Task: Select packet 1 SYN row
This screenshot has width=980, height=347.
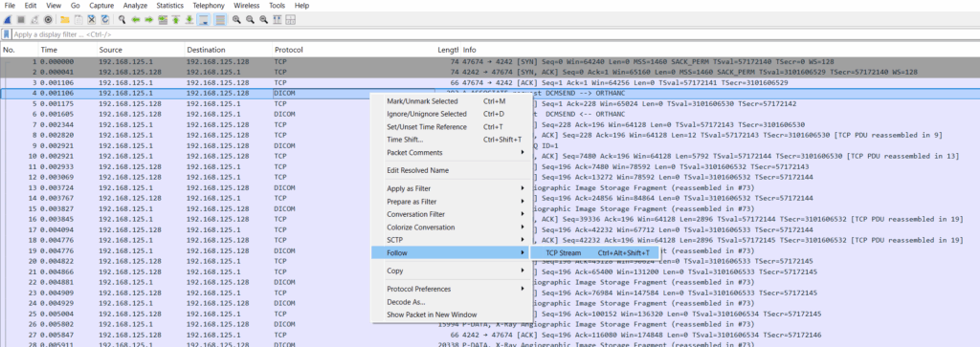Action: [x=490, y=62]
